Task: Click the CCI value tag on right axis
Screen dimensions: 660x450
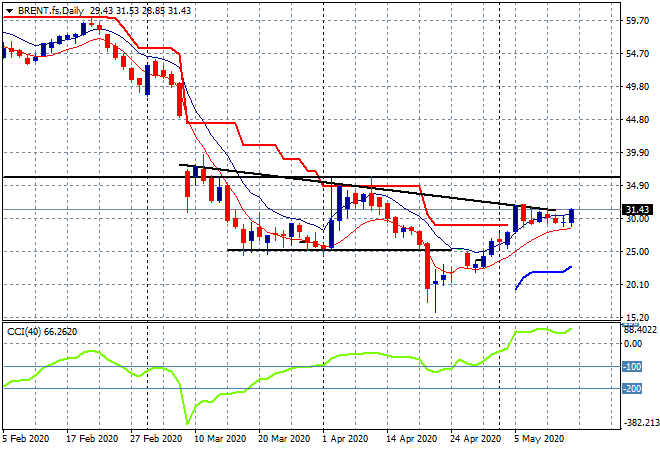Action: click(x=637, y=326)
